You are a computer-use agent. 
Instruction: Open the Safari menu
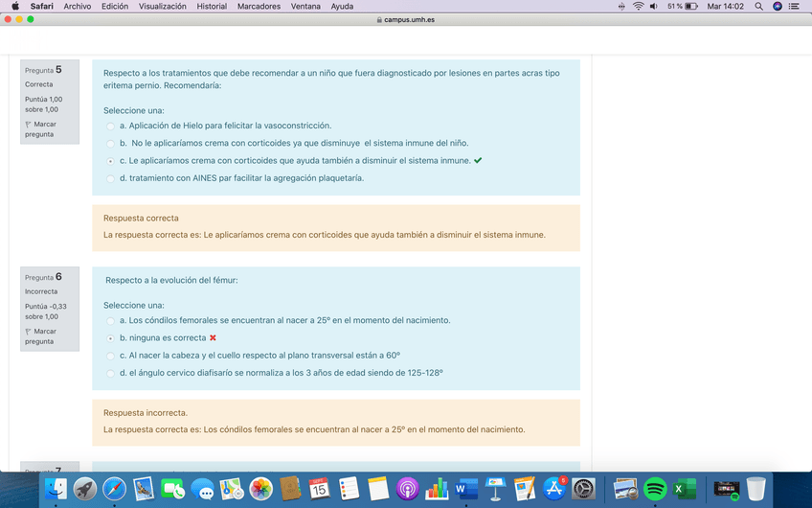(x=42, y=6)
